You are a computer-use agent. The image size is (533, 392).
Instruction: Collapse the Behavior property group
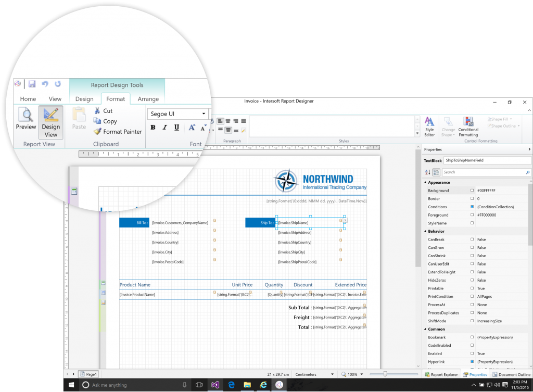pyautogui.click(x=425, y=232)
